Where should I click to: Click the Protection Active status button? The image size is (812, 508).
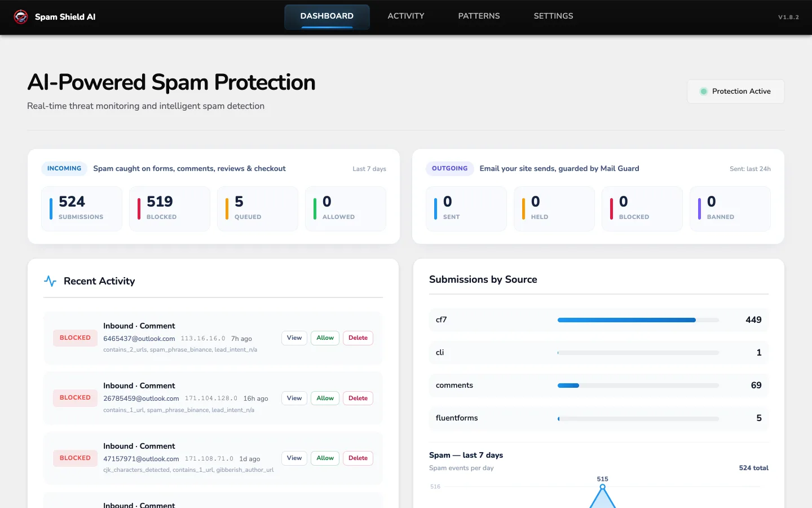point(735,91)
